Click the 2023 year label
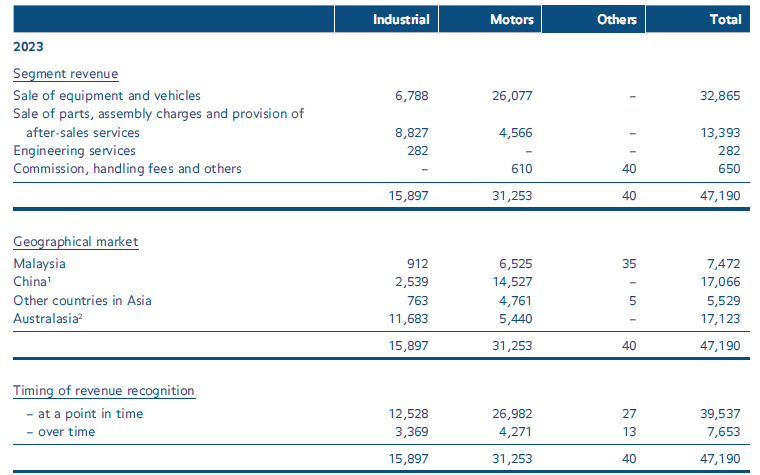Viewport: 760px width, 475px height. tap(27, 46)
